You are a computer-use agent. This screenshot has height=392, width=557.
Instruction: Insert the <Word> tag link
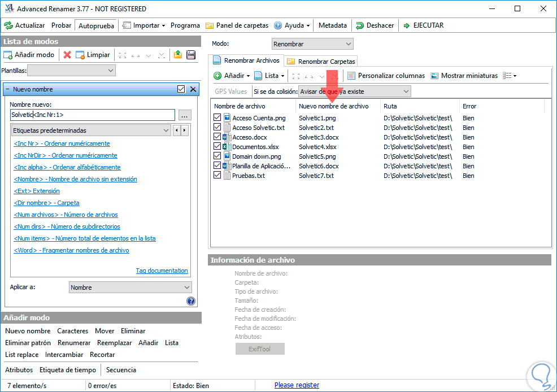pos(71,250)
